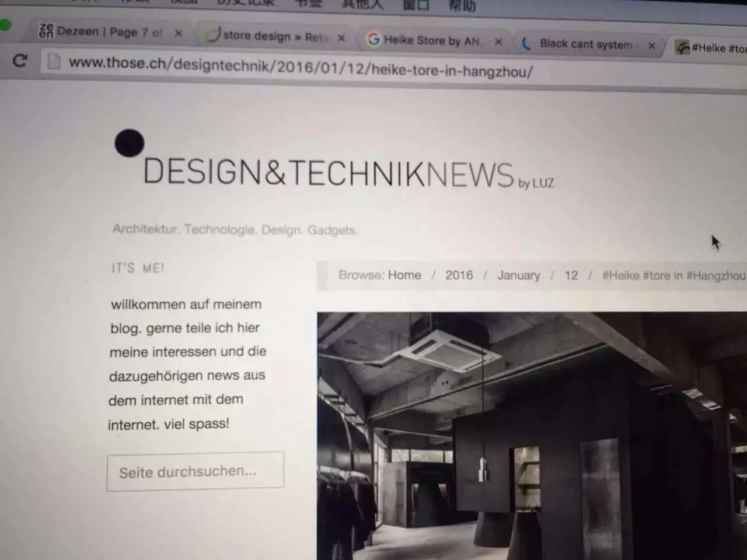The width and height of the screenshot is (747, 560).
Task: Go to Home in the breadcrumb
Action: pos(404,275)
